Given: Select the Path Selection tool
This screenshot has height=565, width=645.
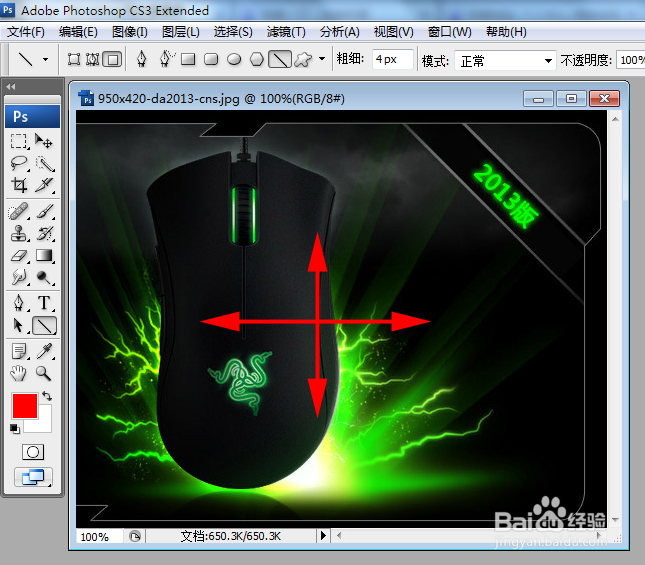Looking at the screenshot, I should coord(19,325).
